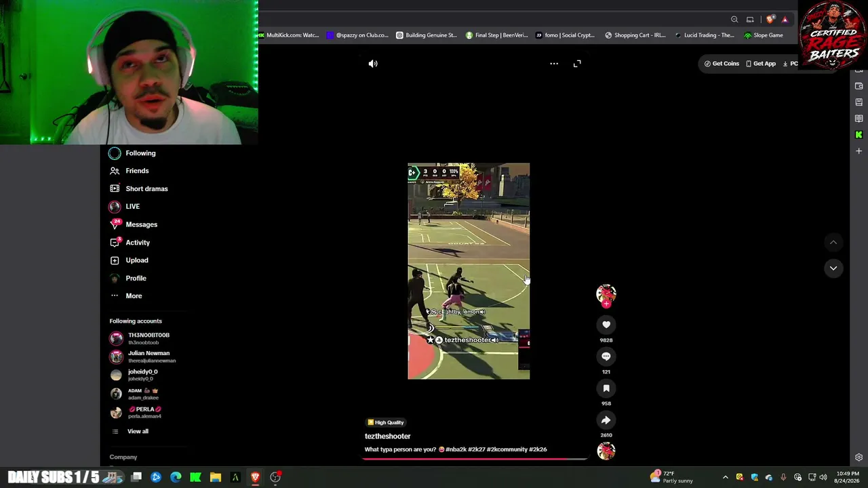Seek within the red video progress bar
Image resolution: width=868 pixels, height=488 pixels.
(x=475, y=459)
